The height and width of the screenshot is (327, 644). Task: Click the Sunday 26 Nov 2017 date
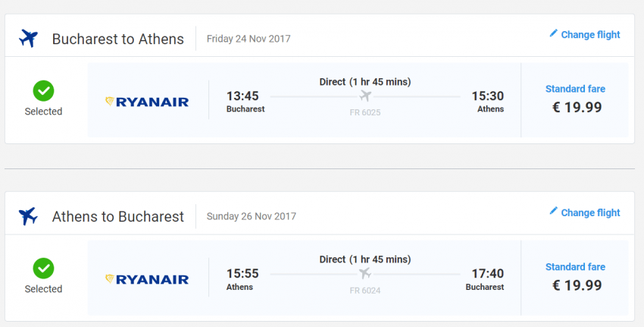coord(251,216)
